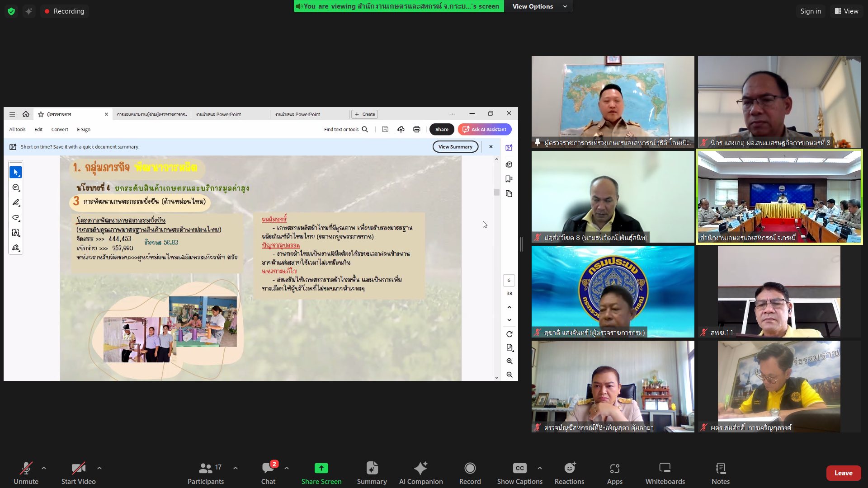Select the provincial office meeting room video thumbnail
This screenshot has height=488, width=868.
tap(779, 197)
